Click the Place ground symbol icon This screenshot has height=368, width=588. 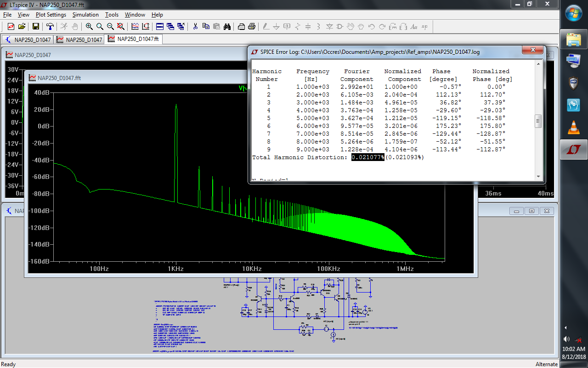(x=276, y=26)
